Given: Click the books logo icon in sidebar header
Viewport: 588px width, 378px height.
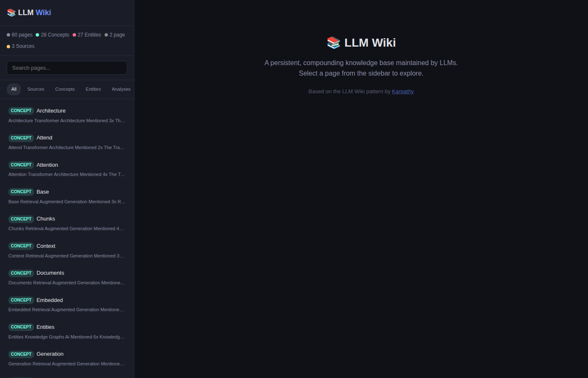Looking at the screenshot, I should pos(11,13).
